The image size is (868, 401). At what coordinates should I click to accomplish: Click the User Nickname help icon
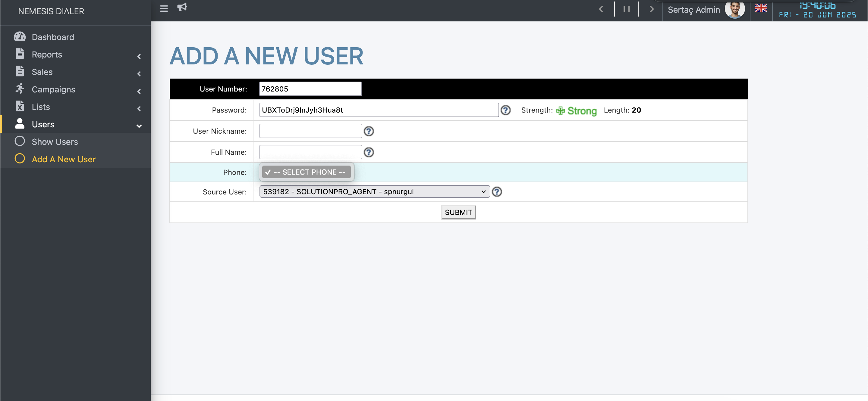tap(369, 131)
